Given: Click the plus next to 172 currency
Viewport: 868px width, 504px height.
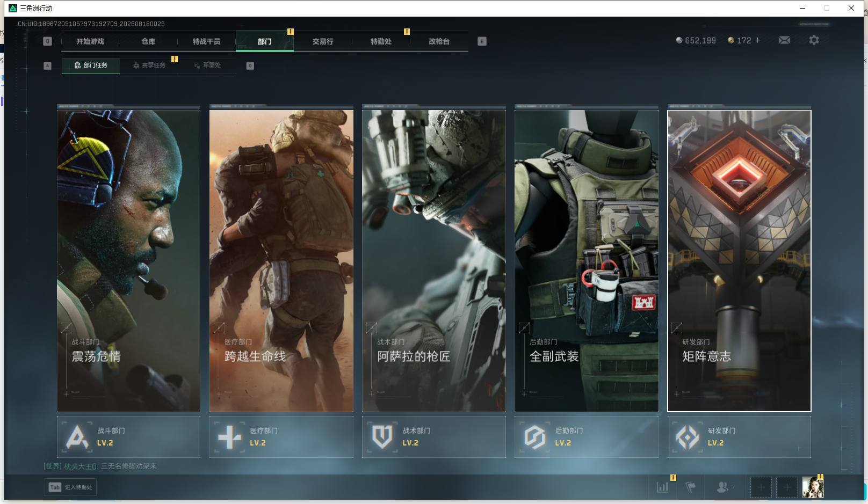Looking at the screenshot, I should pyautogui.click(x=757, y=40).
